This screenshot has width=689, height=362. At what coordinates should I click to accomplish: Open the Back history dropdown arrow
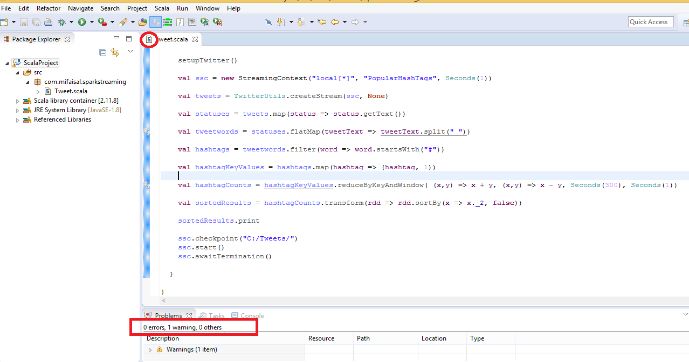click(345, 22)
